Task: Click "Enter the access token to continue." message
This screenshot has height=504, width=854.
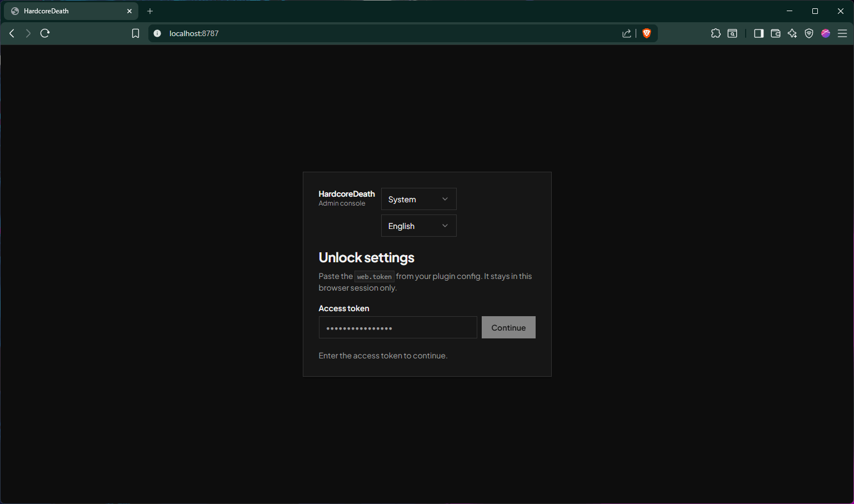Action: coord(383,356)
